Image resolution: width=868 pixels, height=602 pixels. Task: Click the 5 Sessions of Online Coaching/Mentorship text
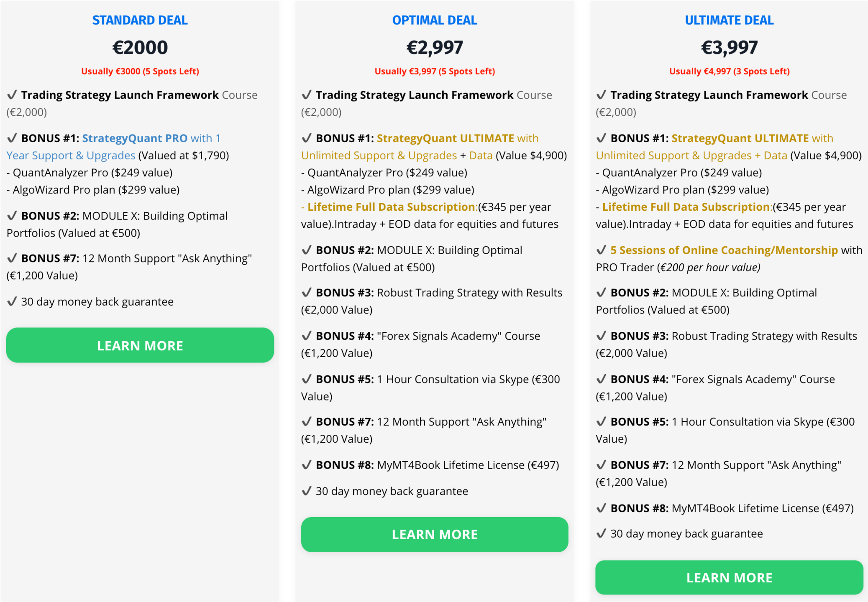tap(724, 250)
